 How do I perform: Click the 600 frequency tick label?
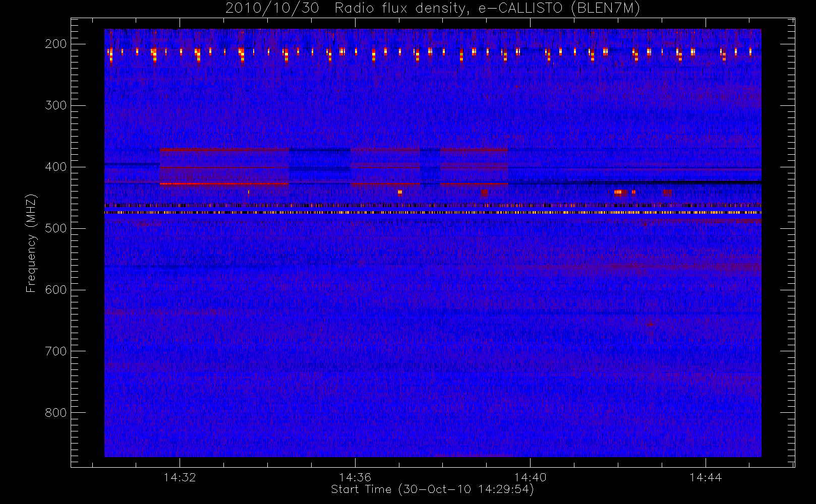[56, 290]
